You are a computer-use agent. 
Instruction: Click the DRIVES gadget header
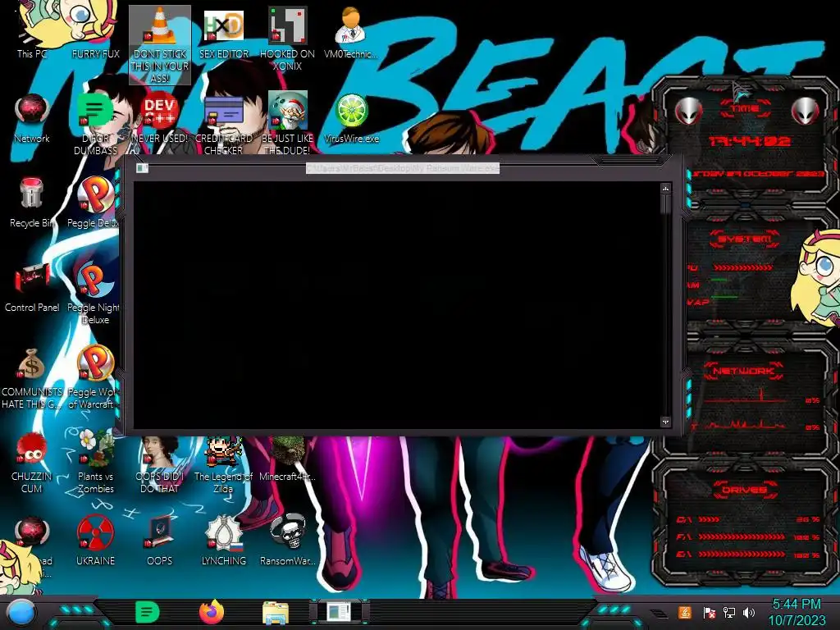pos(745,490)
